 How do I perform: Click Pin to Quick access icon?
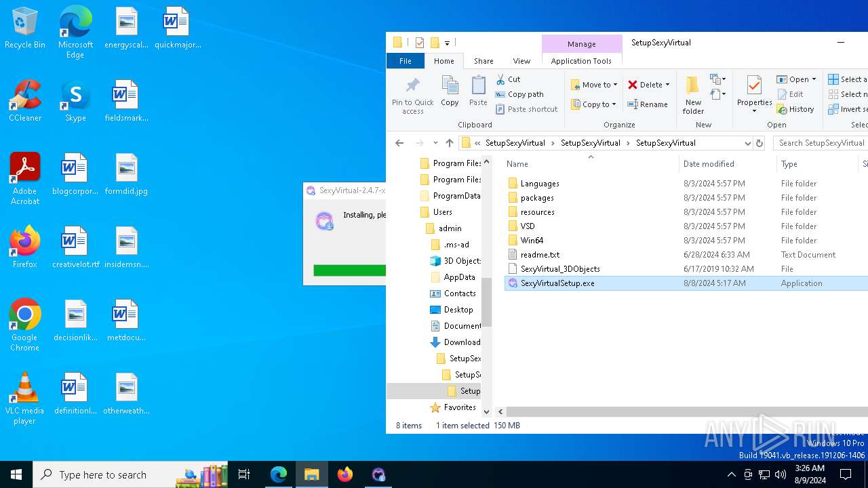point(412,95)
